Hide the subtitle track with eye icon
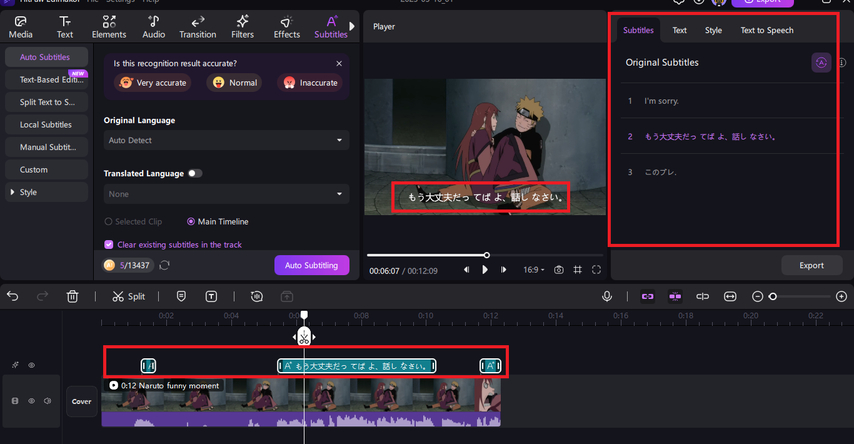This screenshot has width=854, height=444. pyautogui.click(x=32, y=365)
